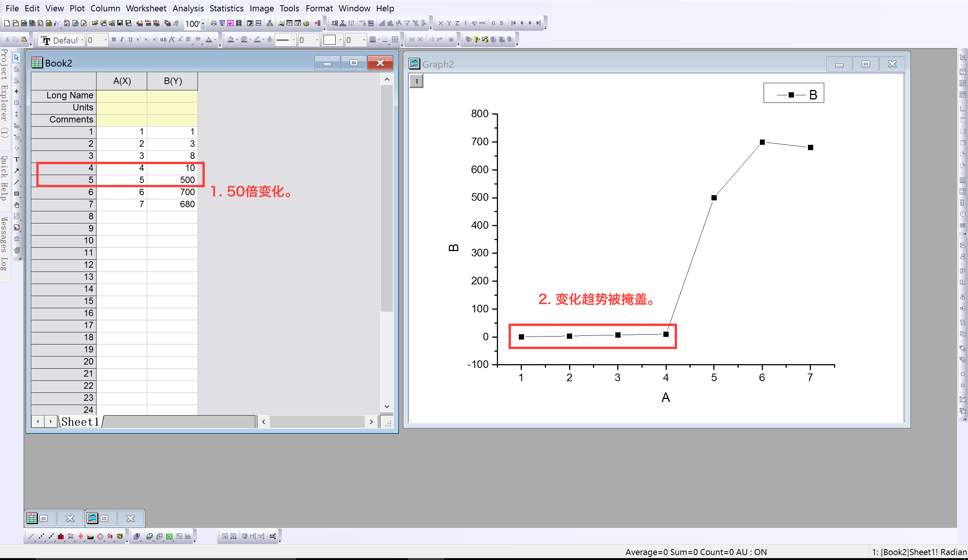This screenshot has width=968, height=560.
Task: Click the Book2 vertical scrollbar thumb
Action: [x=387, y=198]
